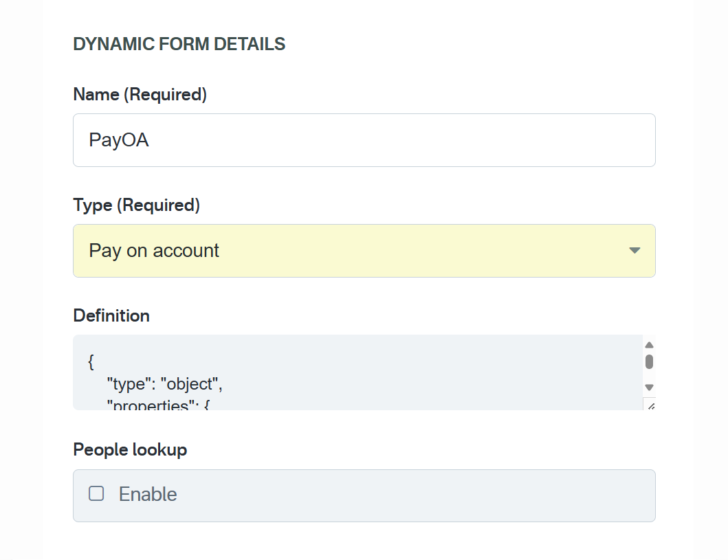Click the "type": "object" line in Definition
Viewport: 728px width, 560px height.
pos(165,383)
